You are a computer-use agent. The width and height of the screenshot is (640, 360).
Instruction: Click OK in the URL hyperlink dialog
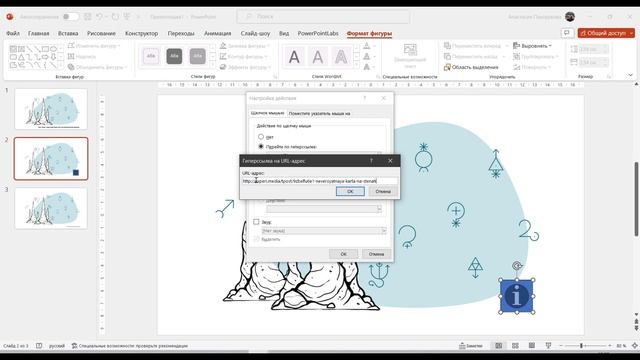[x=350, y=191]
